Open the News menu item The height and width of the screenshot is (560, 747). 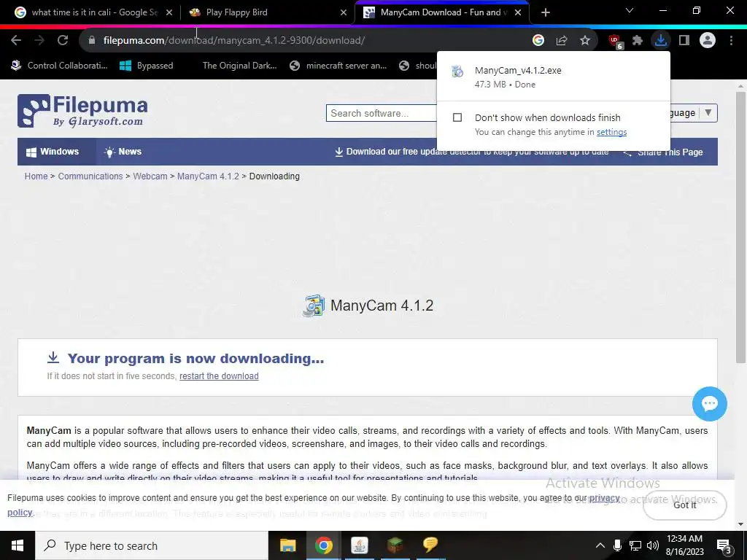pyautogui.click(x=123, y=152)
